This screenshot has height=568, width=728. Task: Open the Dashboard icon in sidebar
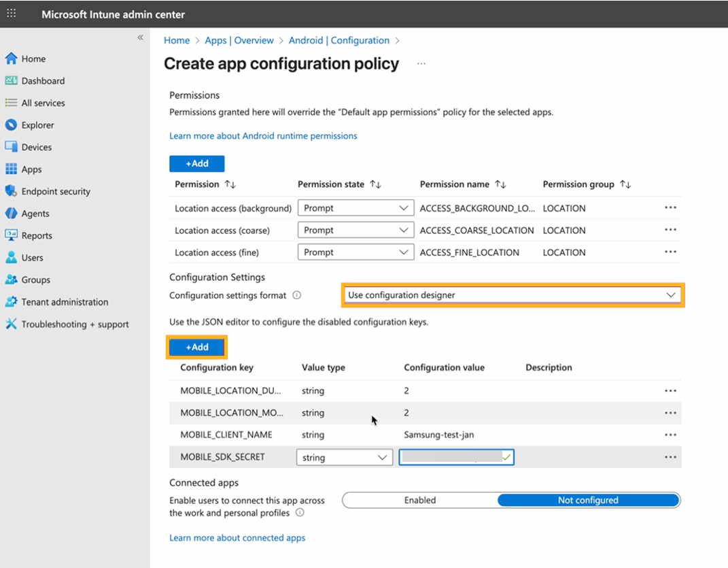(x=11, y=81)
